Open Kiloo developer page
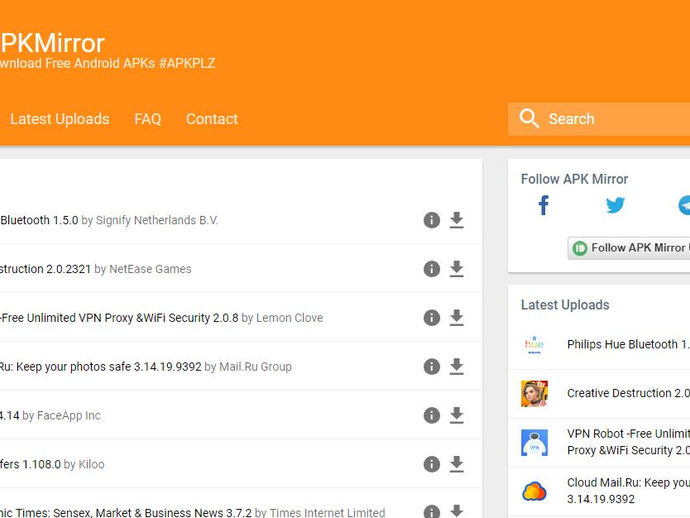The height and width of the screenshot is (518, 690). pos(91,464)
